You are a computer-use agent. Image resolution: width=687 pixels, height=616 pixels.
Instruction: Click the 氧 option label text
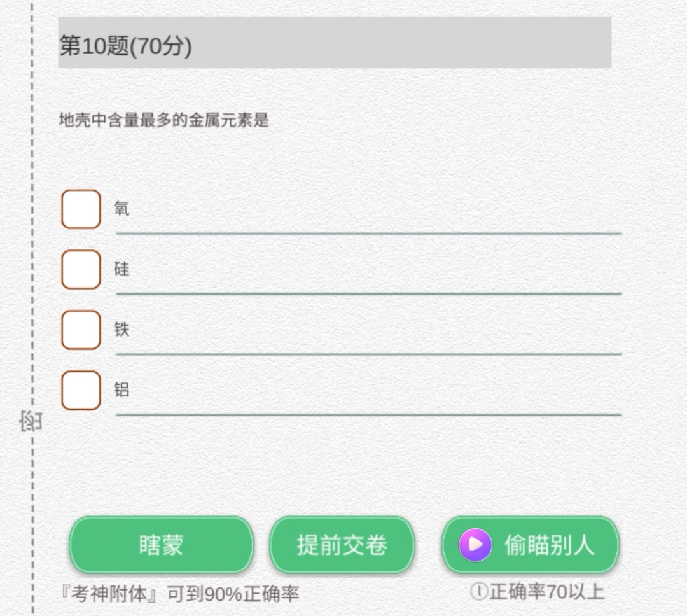click(121, 209)
